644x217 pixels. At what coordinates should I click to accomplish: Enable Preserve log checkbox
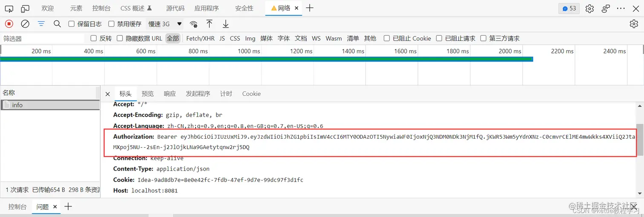click(x=72, y=24)
